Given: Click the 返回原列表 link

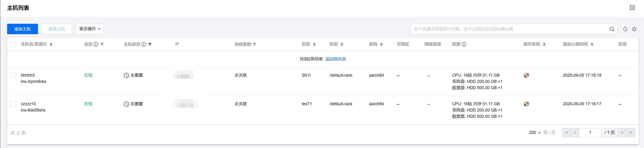Looking at the screenshot, I should 335,59.
